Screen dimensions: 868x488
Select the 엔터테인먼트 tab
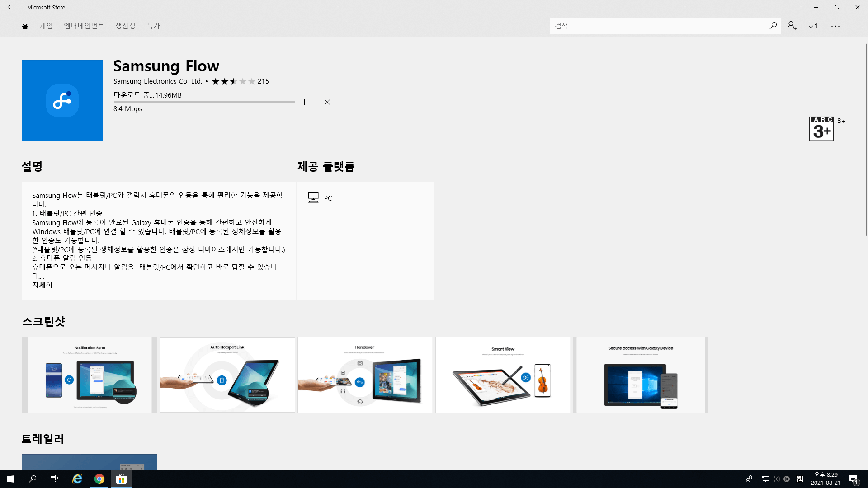click(84, 26)
